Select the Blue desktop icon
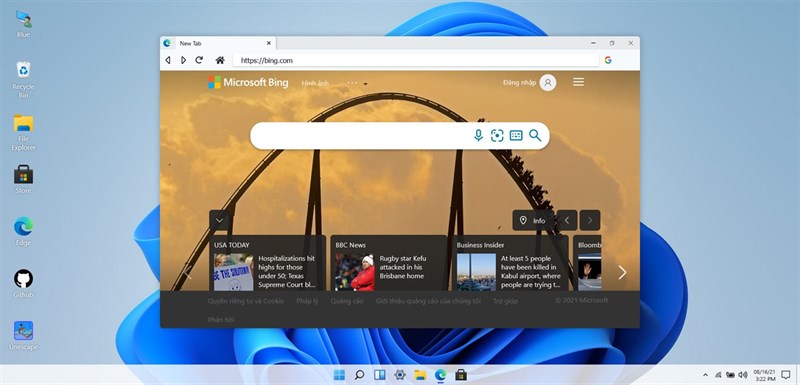The height and width of the screenshot is (385, 800). point(23,23)
